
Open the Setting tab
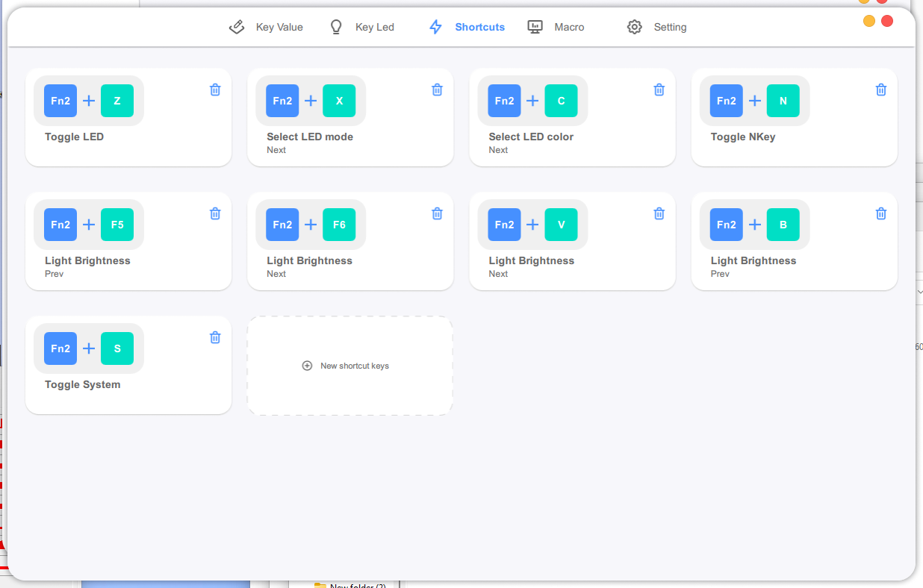(x=657, y=27)
